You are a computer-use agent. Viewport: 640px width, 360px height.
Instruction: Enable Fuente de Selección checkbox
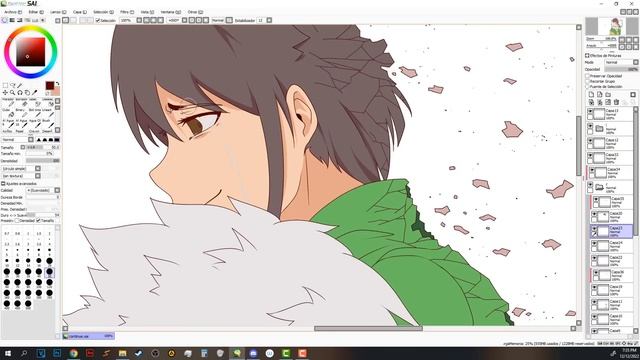pyautogui.click(x=587, y=87)
